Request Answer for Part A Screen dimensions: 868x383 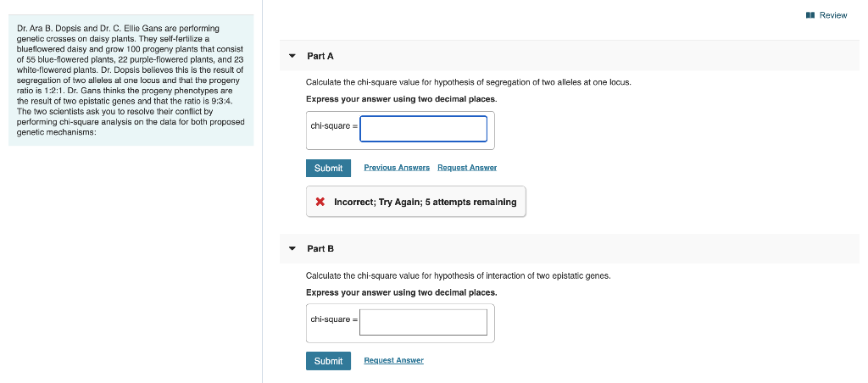point(467,168)
